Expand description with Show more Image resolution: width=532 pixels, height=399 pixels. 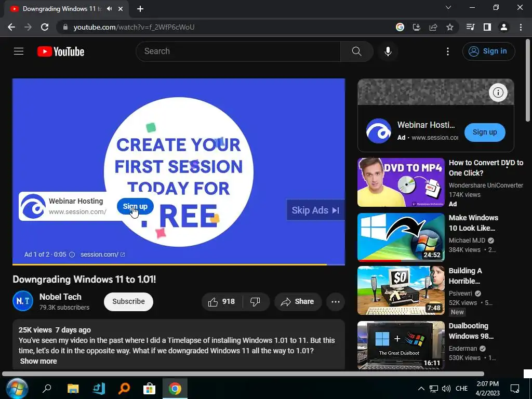pos(38,362)
